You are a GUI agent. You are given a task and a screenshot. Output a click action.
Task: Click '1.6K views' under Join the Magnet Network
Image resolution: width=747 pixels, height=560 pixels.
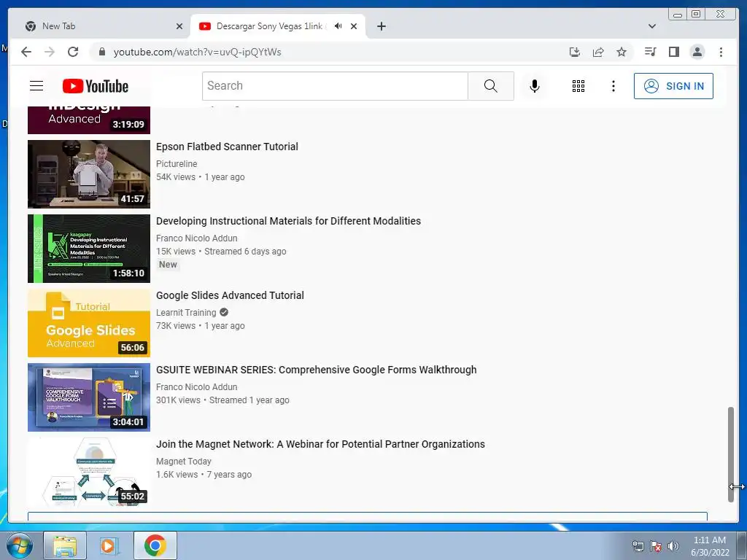point(177,475)
